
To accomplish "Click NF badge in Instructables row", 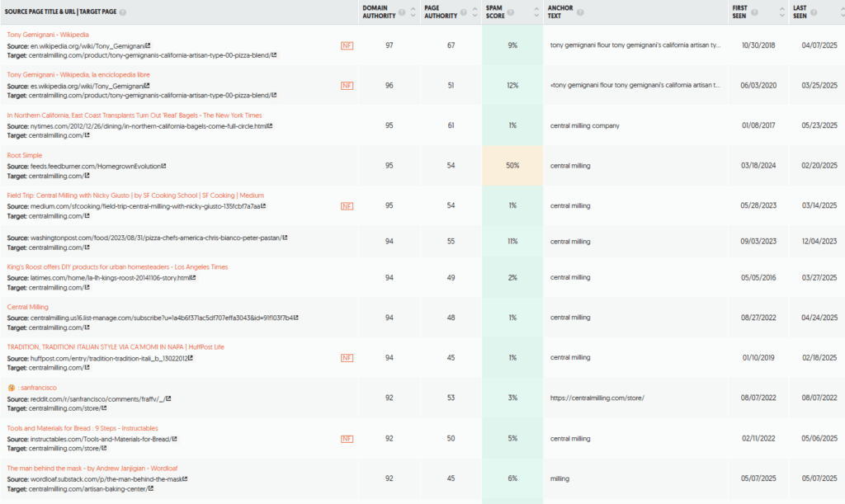I will click(x=347, y=439).
